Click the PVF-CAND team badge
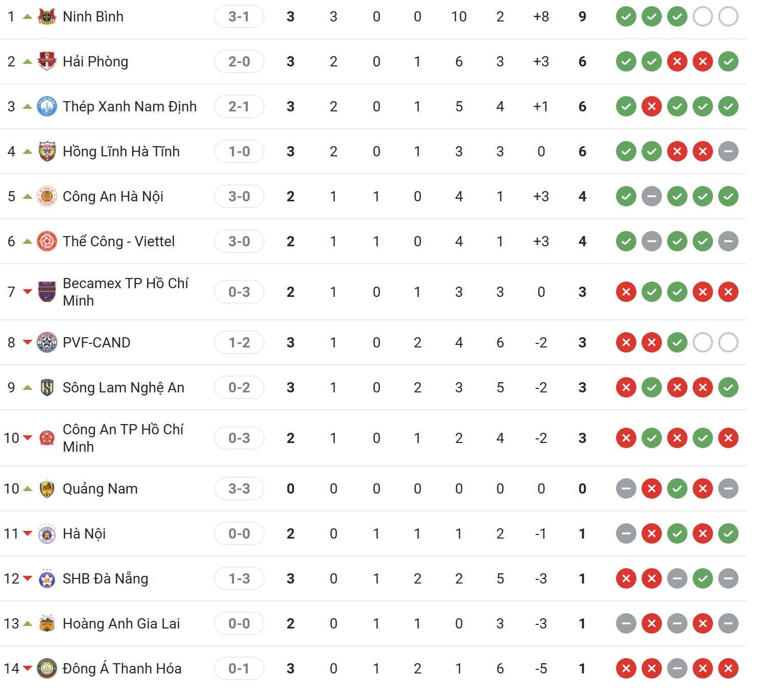Image resolution: width=758 pixels, height=700 pixels. [47, 342]
